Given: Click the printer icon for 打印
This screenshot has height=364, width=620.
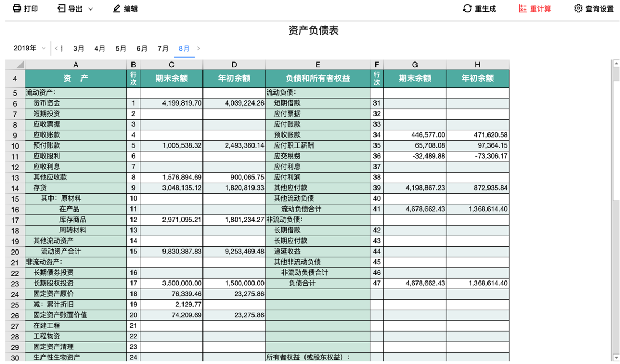Looking at the screenshot, I should coord(16,8).
